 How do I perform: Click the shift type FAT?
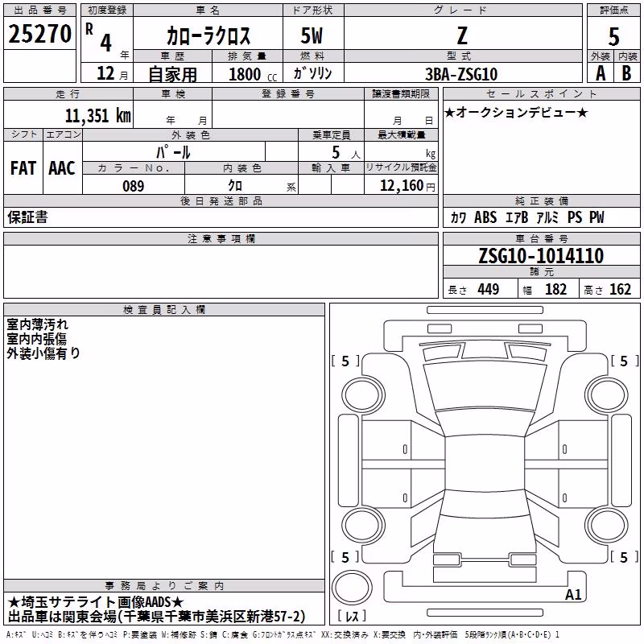(x=23, y=168)
